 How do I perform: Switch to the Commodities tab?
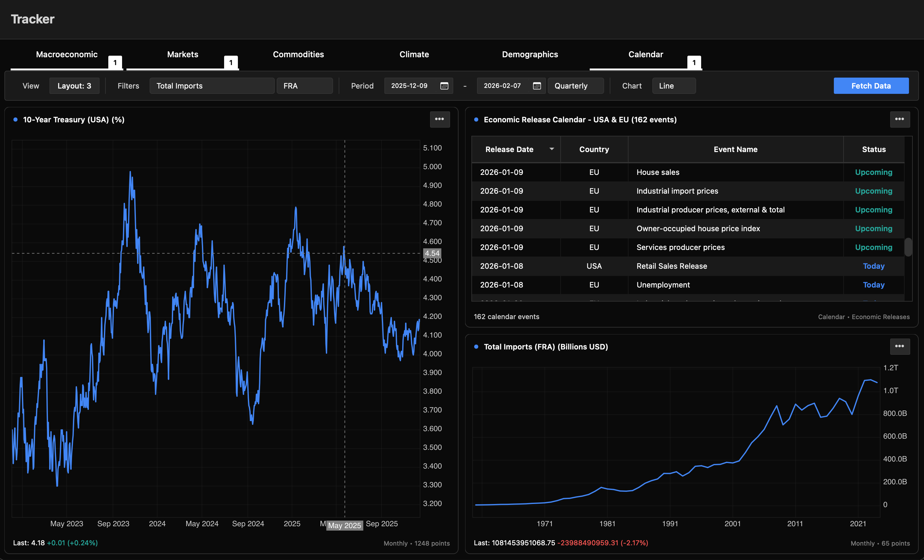298,54
